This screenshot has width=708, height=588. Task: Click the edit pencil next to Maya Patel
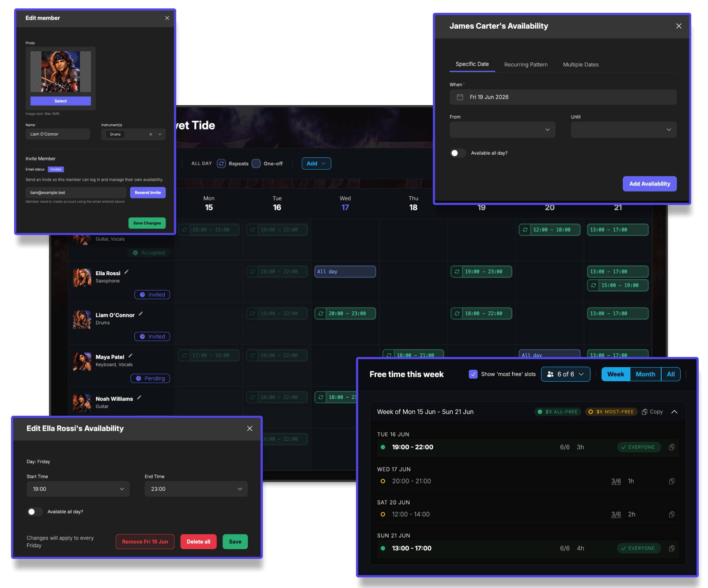[131, 356]
